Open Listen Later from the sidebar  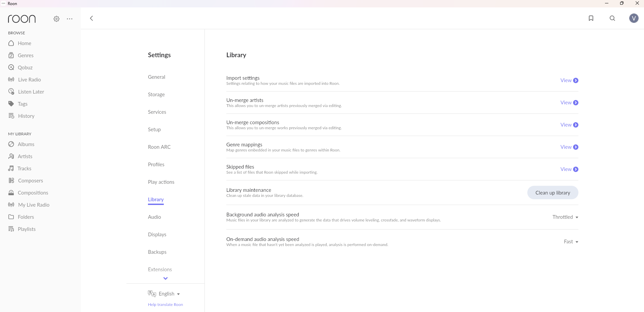click(31, 92)
